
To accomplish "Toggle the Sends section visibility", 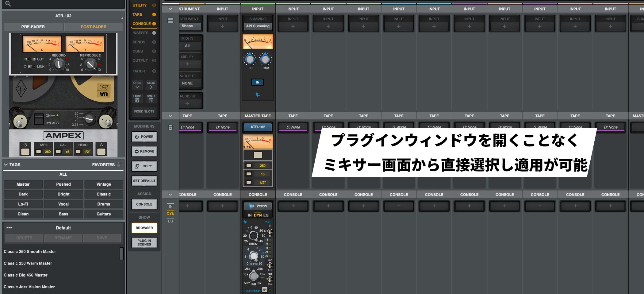I will pos(154,42).
